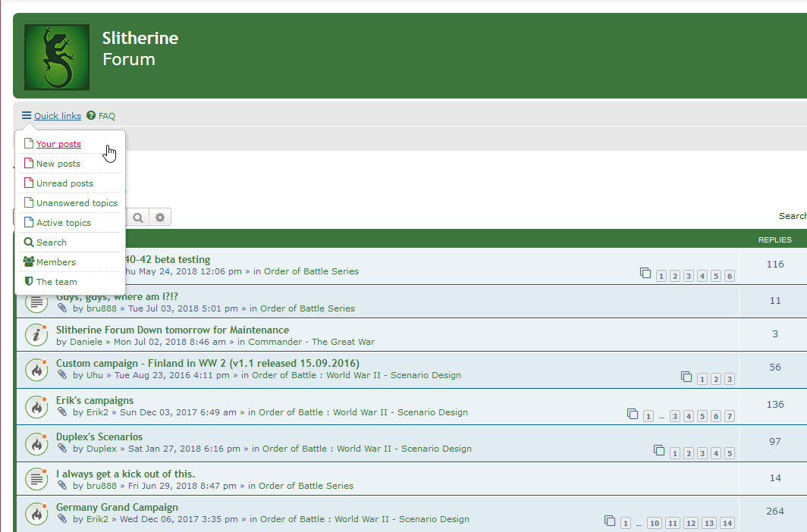Click the Your posts page icon

tap(29, 143)
